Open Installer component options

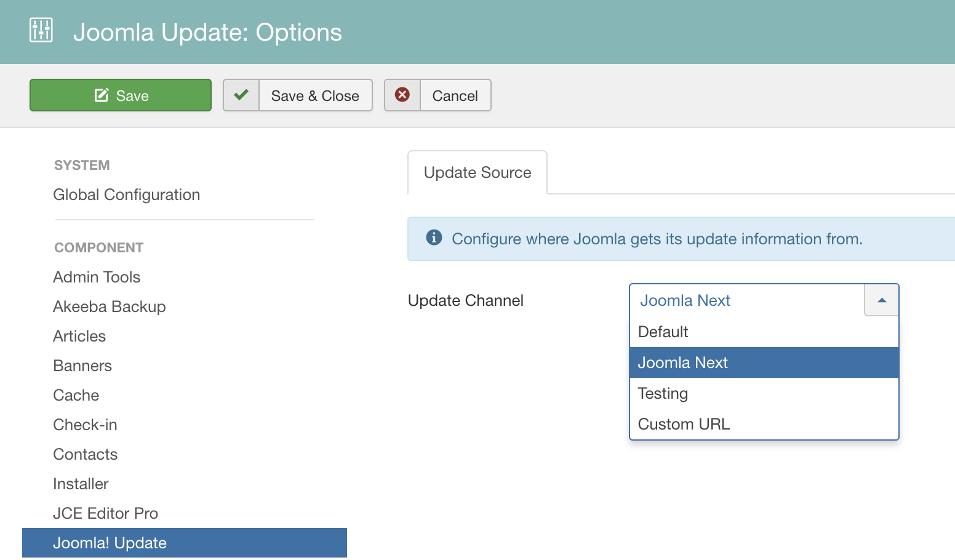point(81,484)
